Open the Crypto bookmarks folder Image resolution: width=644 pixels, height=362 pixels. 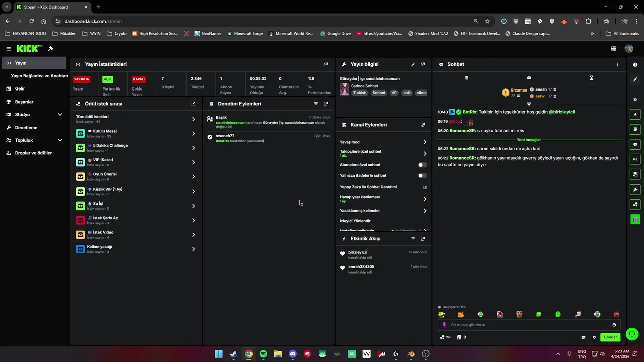[x=117, y=34]
